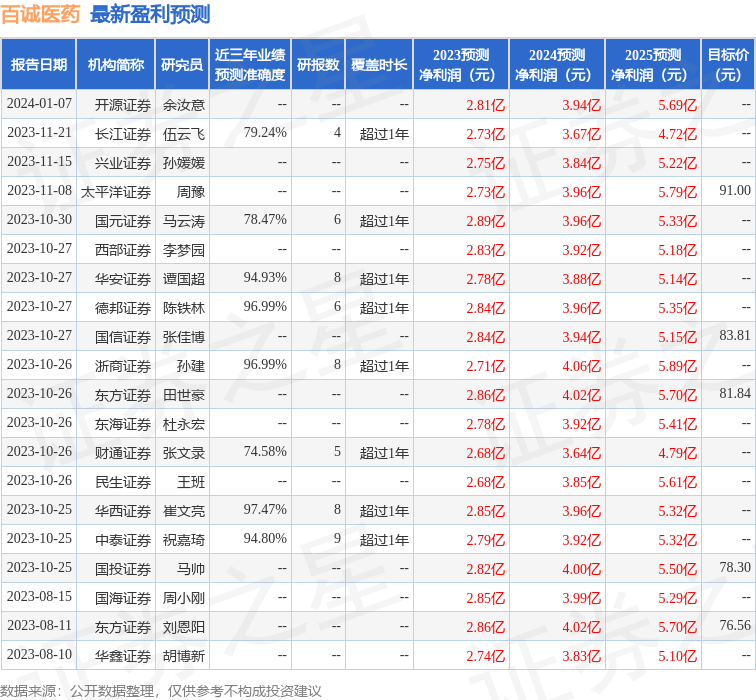This screenshot has height=700, width=756.
Task: Click the 5.69亿 profit forecast value
Action: point(677,105)
